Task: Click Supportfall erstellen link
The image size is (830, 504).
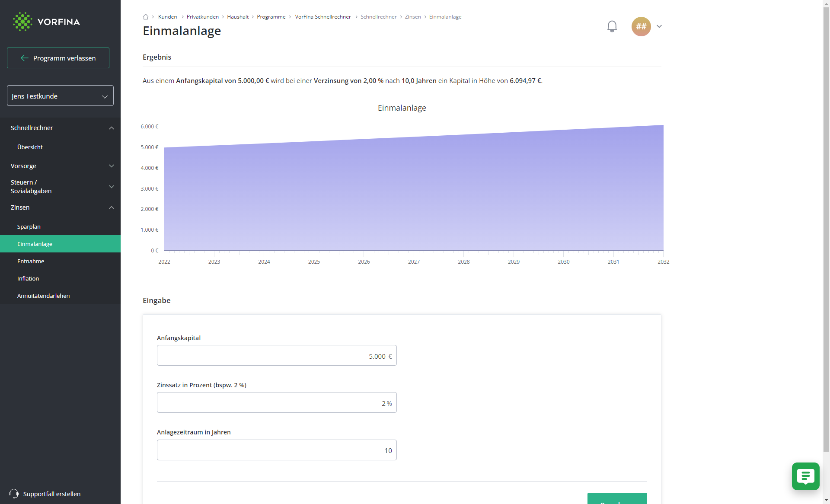Action: [52, 494]
